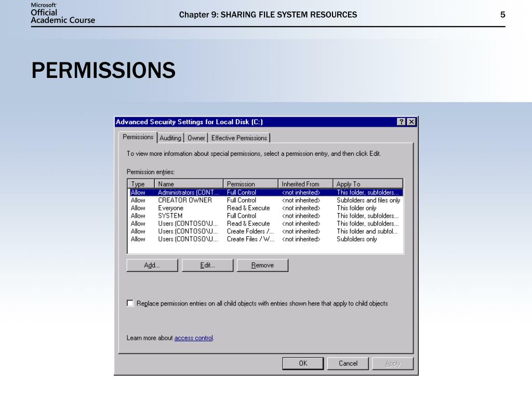Click the 'Subfolders only' cell
Image resolution: width=532 pixels, height=399 pixels.
tap(356, 239)
